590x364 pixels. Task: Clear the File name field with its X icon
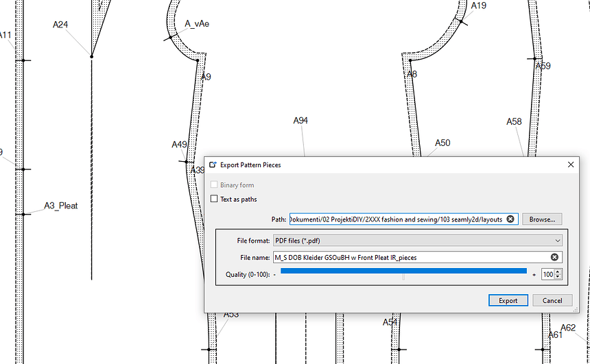pyautogui.click(x=554, y=257)
